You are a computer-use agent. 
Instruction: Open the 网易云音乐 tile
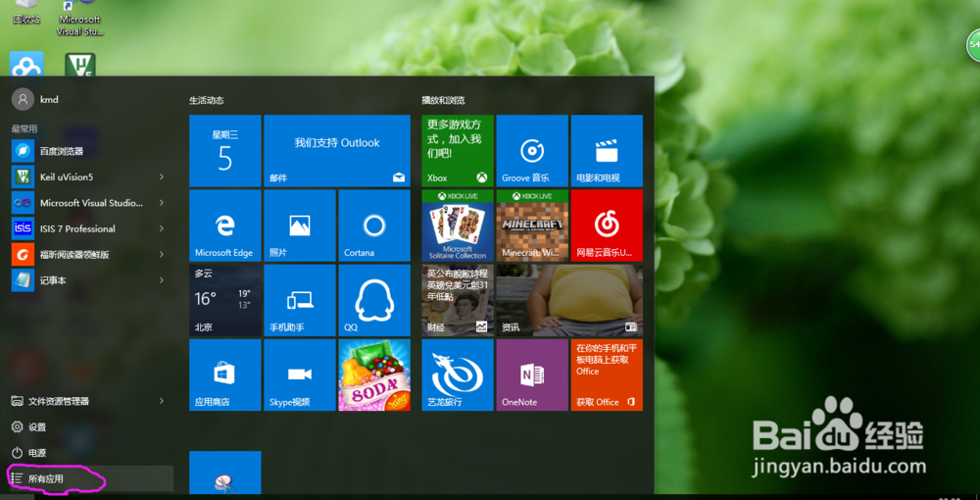coord(607,225)
